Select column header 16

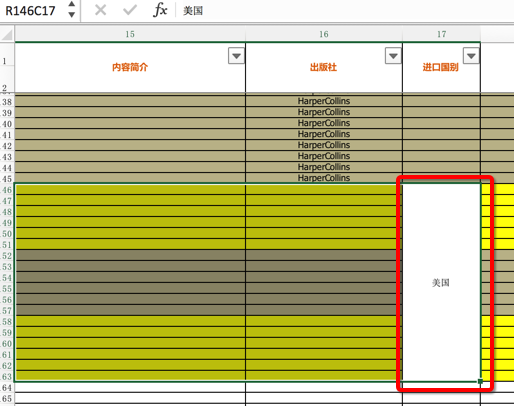click(324, 34)
